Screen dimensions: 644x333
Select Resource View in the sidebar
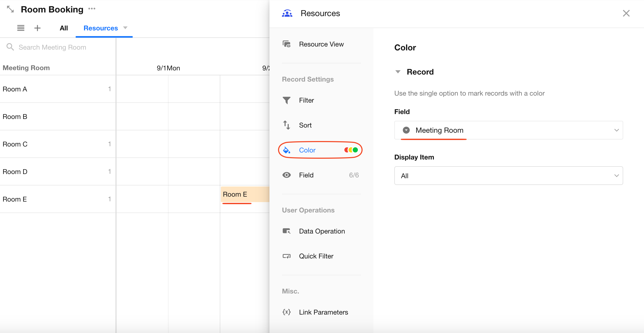click(x=321, y=44)
